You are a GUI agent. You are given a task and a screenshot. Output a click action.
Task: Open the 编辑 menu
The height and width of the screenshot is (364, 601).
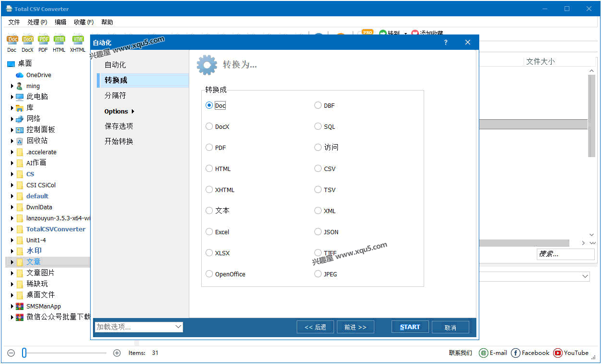coord(60,22)
